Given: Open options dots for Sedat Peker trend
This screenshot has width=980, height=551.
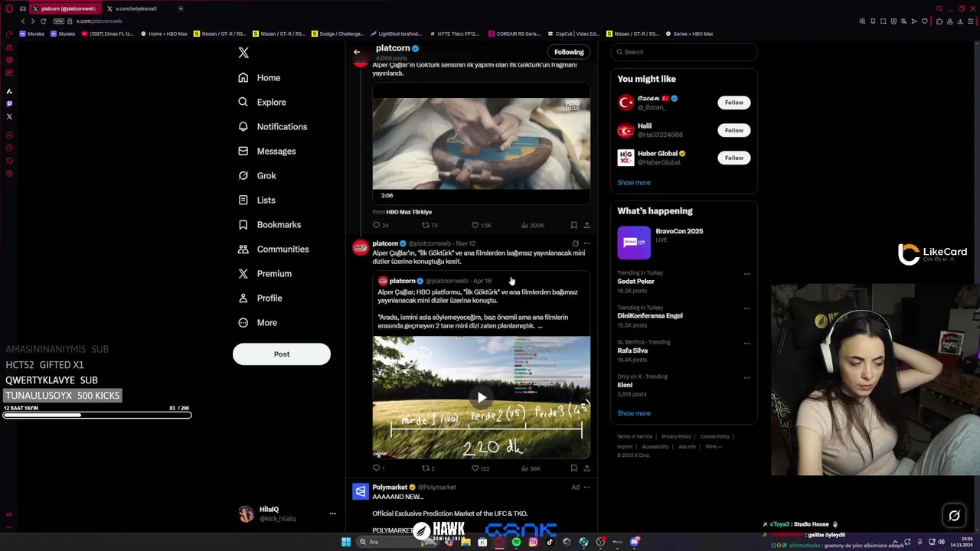Looking at the screenshot, I should (746, 274).
